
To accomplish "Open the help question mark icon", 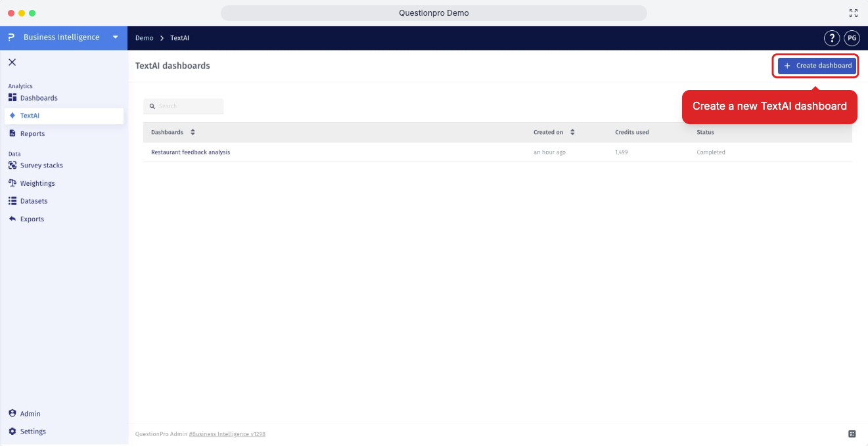I will 832,38.
